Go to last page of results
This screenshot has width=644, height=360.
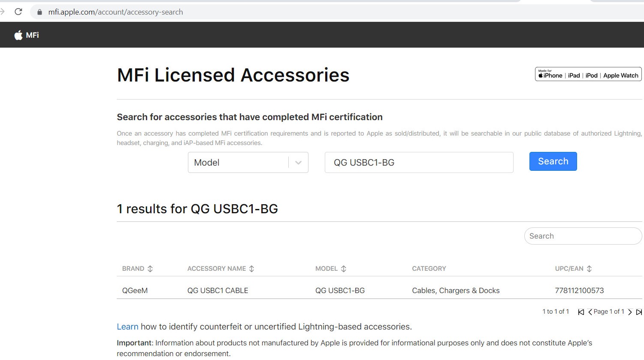point(639,312)
